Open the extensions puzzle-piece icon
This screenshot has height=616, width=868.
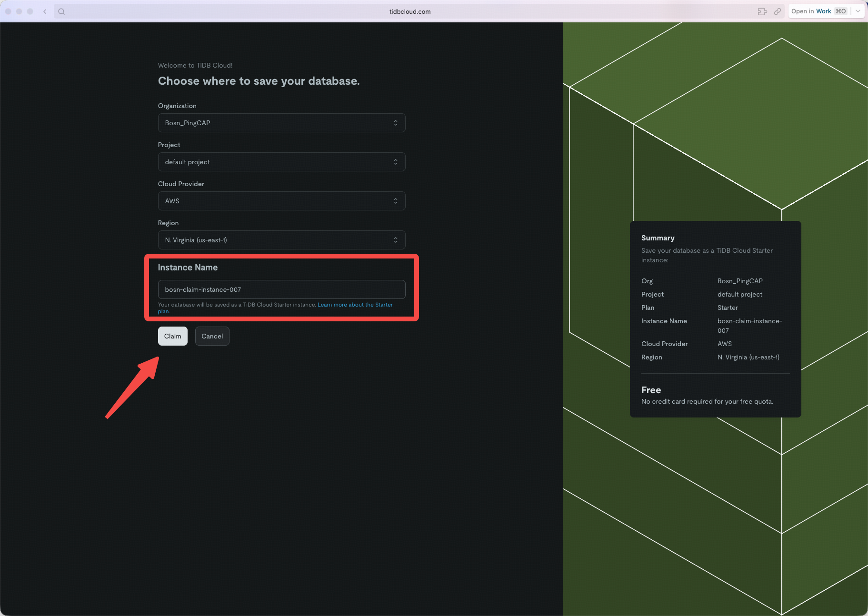tap(762, 11)
